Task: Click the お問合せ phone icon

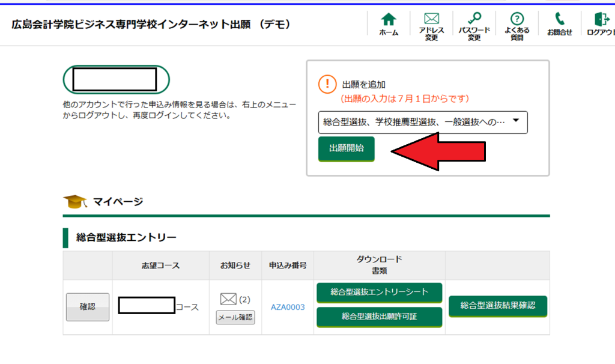Action: pyautogui.click(x=559, y=19)
